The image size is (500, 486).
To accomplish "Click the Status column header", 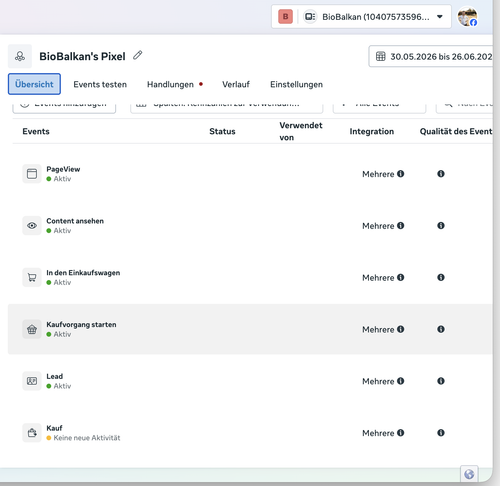I will [x=222, y=131].
